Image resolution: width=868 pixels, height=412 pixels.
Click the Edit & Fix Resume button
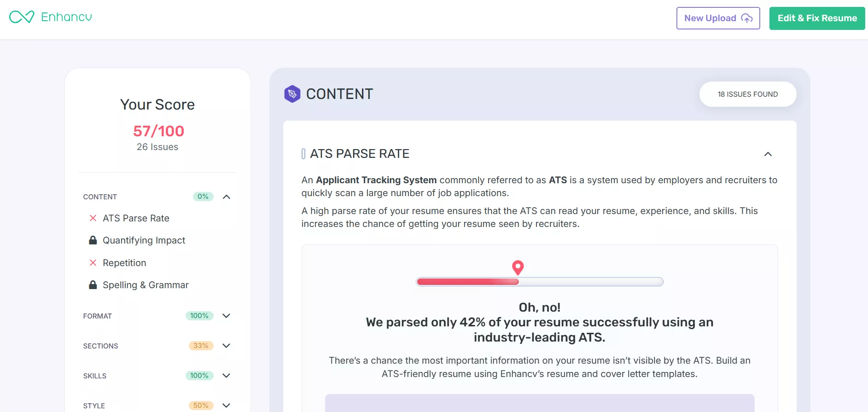[817, 18]
